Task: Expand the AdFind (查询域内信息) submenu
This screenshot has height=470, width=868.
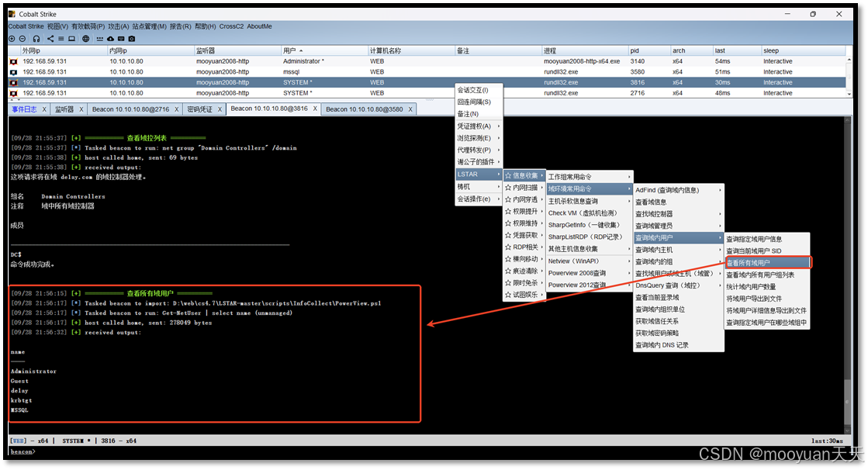Action: [x=679, y=190]
